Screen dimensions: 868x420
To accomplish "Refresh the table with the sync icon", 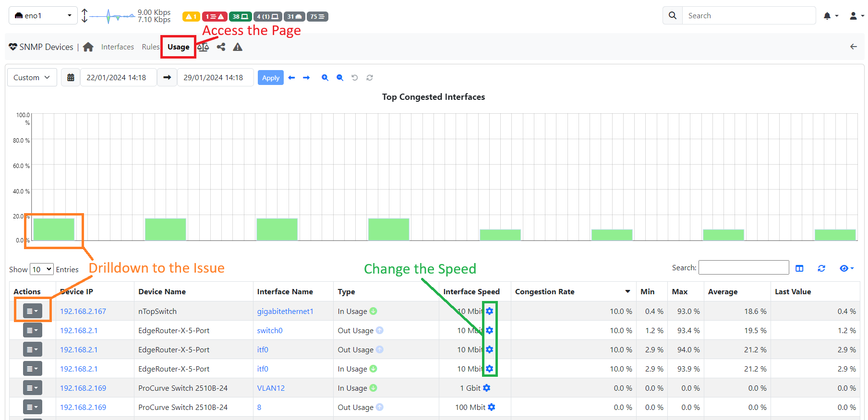I will pyautogui.click(x=821, y=268).
